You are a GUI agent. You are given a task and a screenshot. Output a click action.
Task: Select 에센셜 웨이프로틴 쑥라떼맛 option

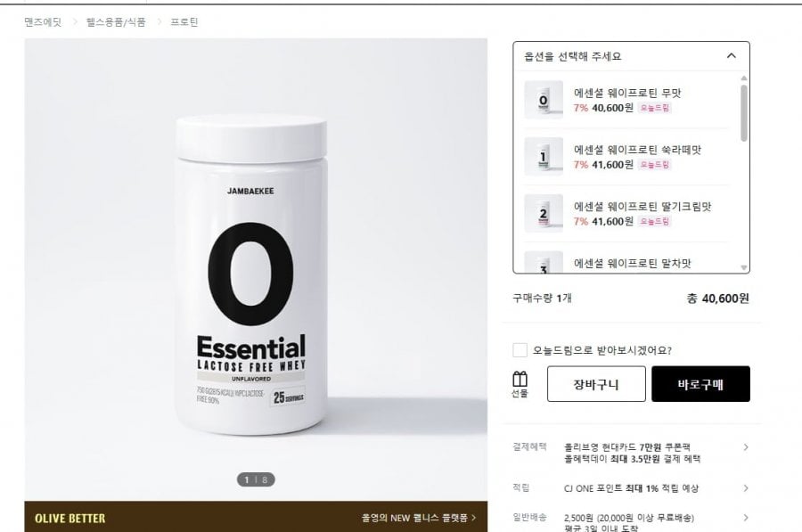click(x=626, y=157)
